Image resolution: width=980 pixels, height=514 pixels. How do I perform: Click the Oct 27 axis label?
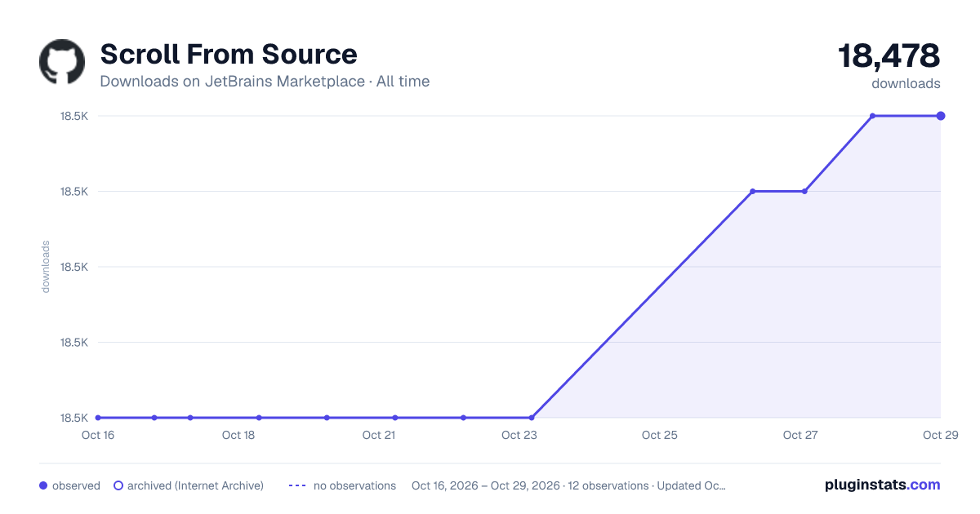pos(800,435)
